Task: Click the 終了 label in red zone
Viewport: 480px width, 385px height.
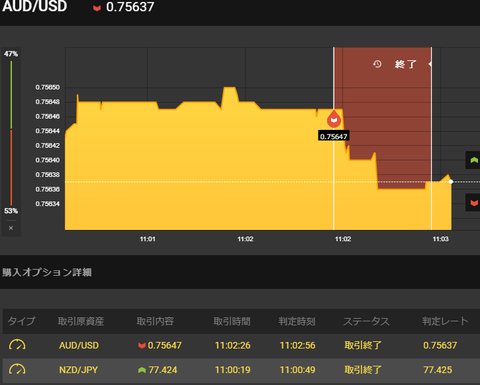Action: point(405,64)
